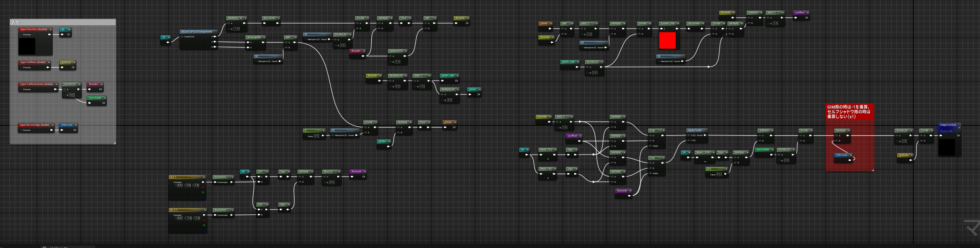Click the red Custom_cos preview thumbnail

click(667, 40)
